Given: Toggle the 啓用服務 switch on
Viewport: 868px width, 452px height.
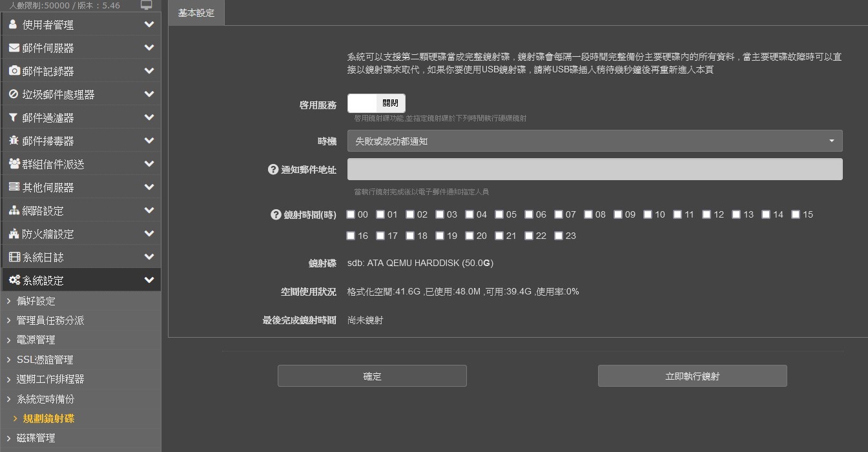Looking at the screenshot, I should coord(377,103).
